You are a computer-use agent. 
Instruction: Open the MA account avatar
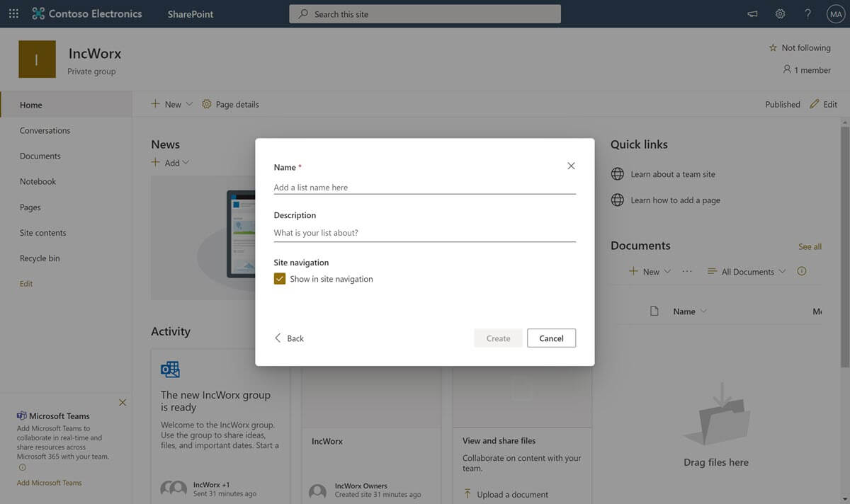[x=836, y=13]
